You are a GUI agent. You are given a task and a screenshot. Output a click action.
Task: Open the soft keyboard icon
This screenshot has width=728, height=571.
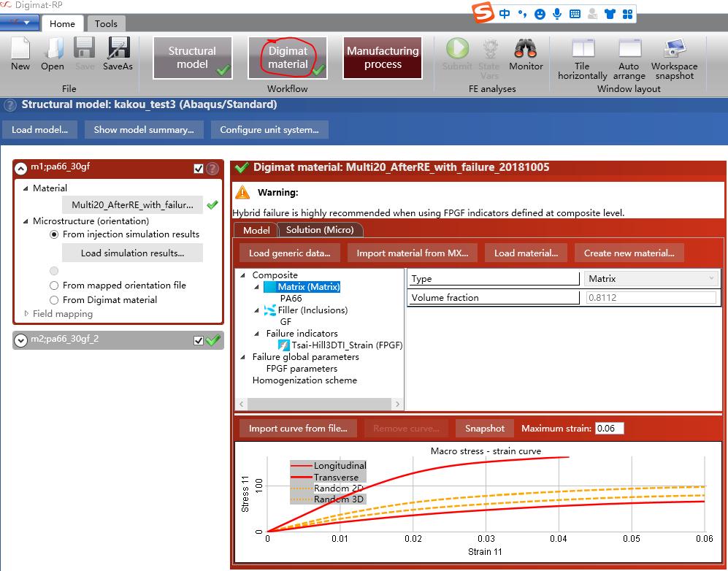(x=575, y=14)
